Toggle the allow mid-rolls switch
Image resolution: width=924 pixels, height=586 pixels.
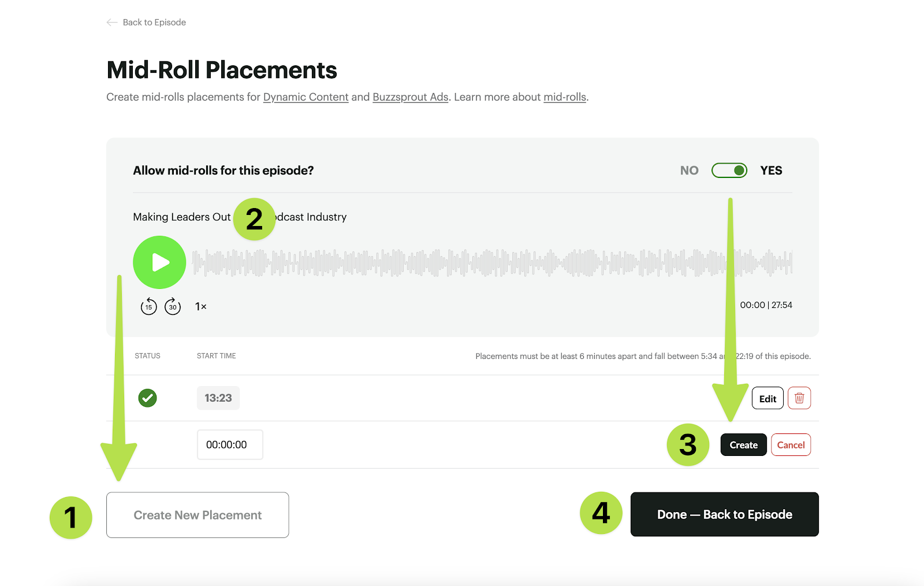tap(729, 170)
